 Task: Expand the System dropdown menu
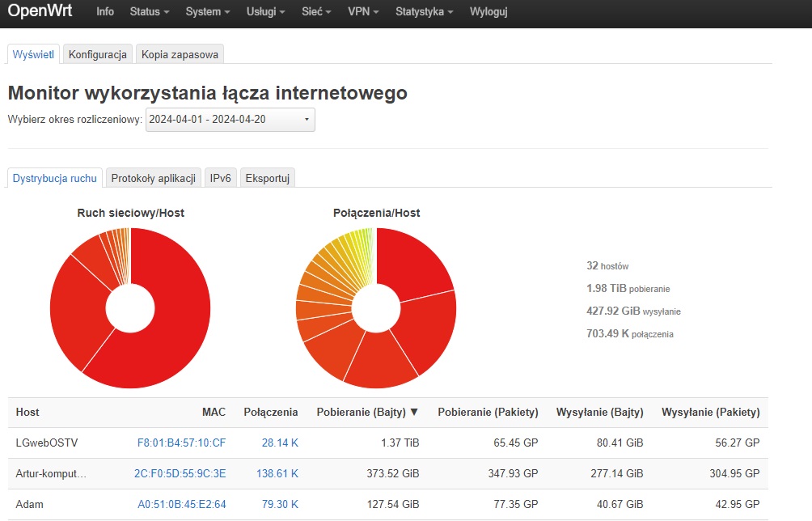coord(207,13)
